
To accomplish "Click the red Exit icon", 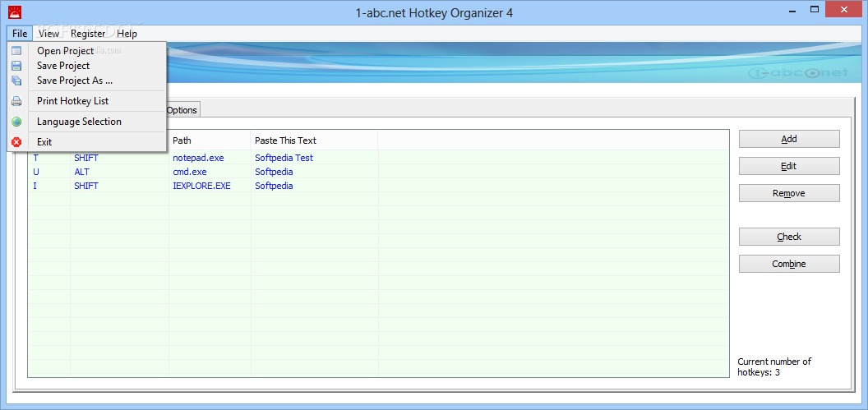I will (x=16, y=142).
